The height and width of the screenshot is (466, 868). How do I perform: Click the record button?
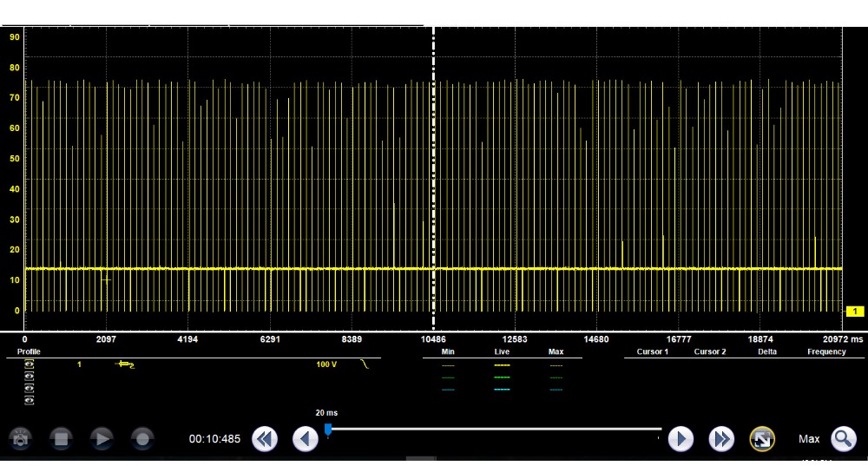143,439
